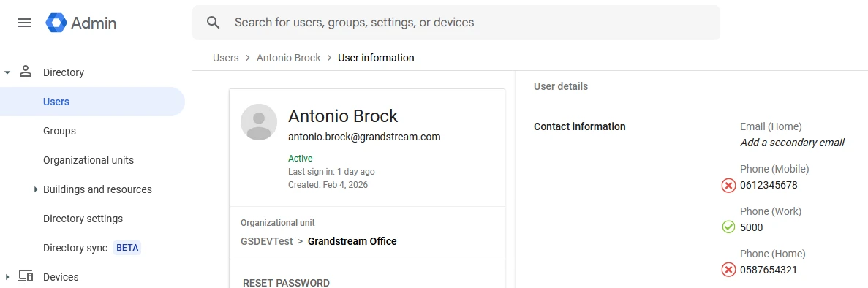868x288 pixels.
Task: Click work phone number 5000
Action: pyautogui.click(x=751, y=227)
